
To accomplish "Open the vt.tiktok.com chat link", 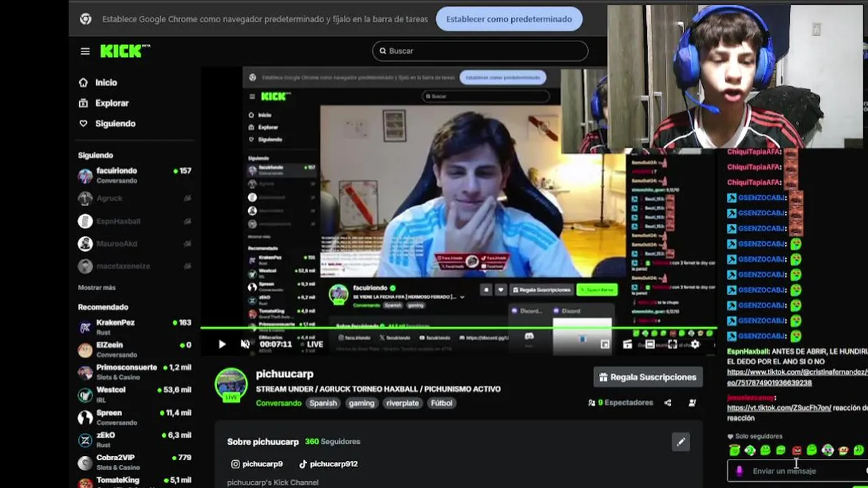I will click(778, 408).
